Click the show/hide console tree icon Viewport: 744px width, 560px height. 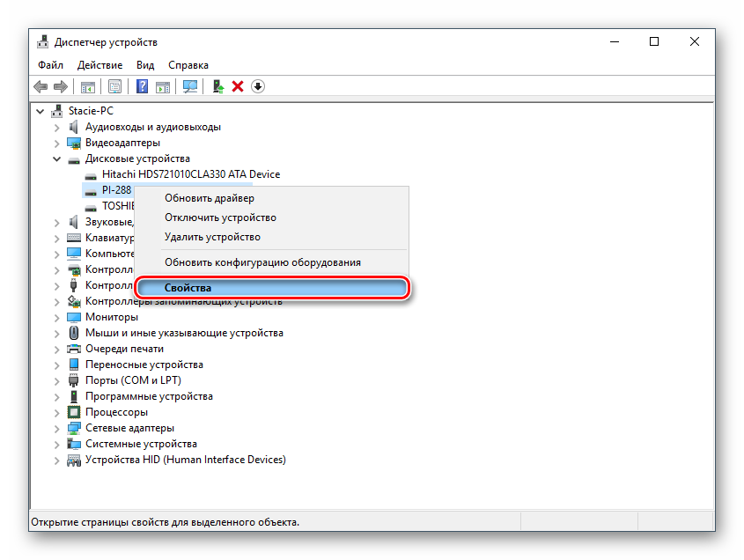[87, 86]
